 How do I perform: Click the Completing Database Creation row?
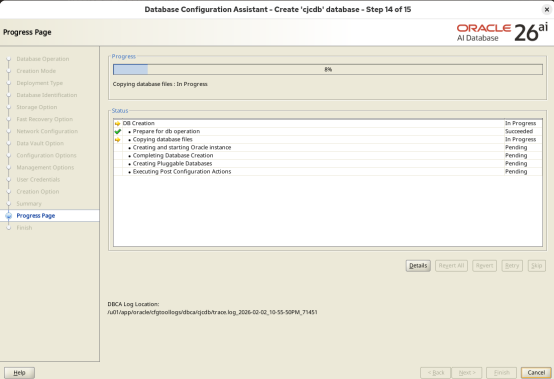point(328,155)
